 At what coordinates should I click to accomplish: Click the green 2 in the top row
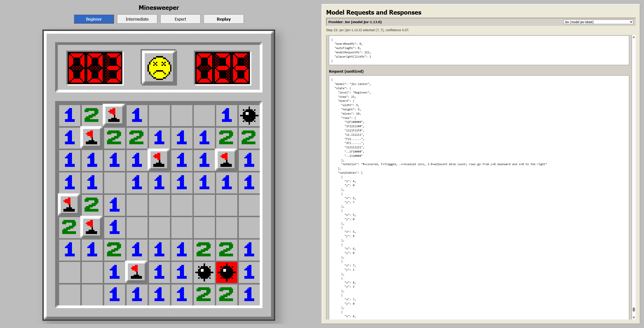coord(92,115)
